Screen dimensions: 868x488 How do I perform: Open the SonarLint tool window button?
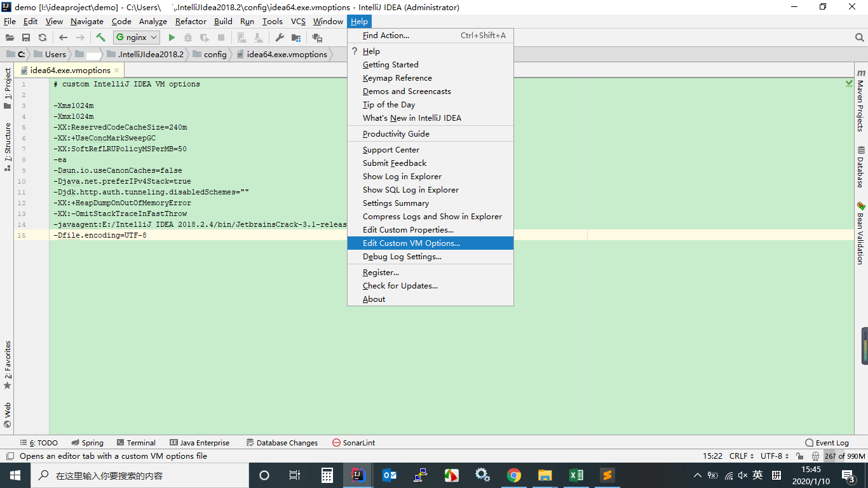pyautogui.click(x=354, y=443)
